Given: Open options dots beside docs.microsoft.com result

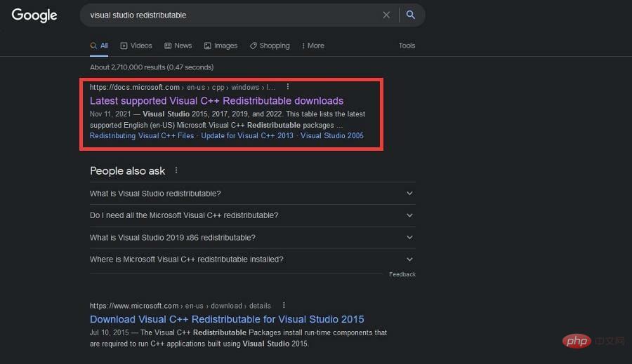Looking at the screenshot, I should [x=288, y=87].
